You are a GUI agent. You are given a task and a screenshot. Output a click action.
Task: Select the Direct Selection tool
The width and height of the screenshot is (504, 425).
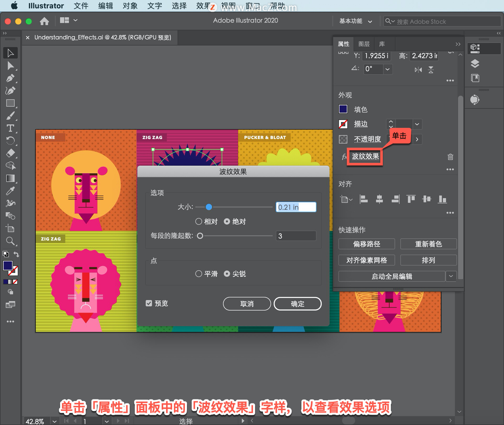pos(10,66)
